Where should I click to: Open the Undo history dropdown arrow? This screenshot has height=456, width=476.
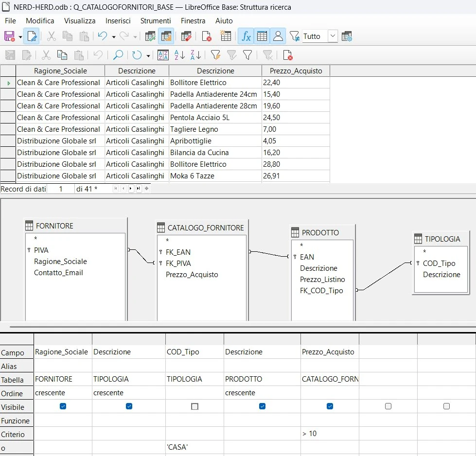click(114, 37)
